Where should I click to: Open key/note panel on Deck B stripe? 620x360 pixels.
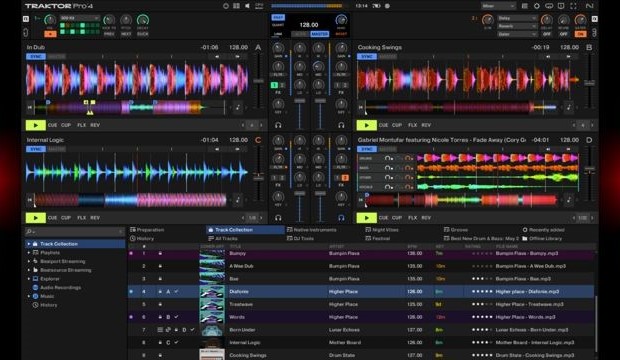(569, 107)
